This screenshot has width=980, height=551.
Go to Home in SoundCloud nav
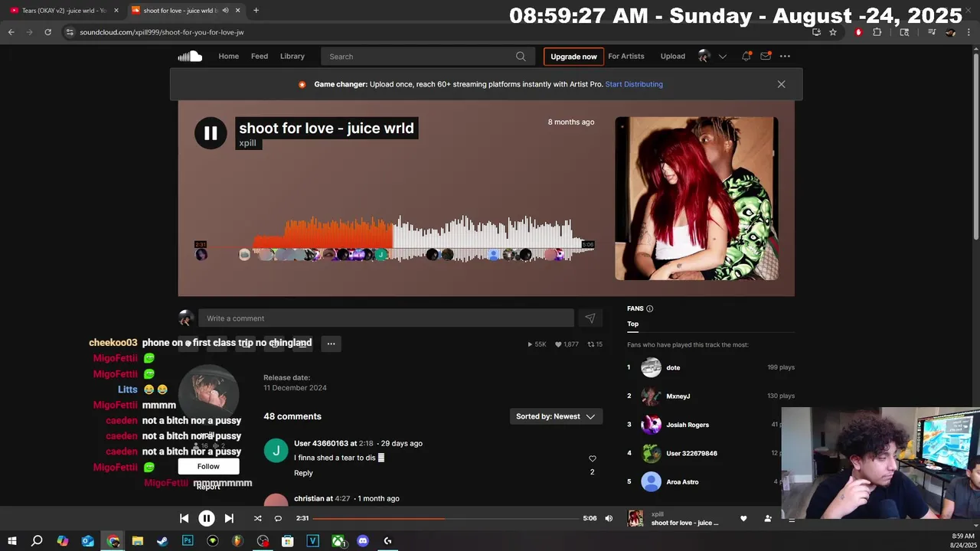(228, 56)
